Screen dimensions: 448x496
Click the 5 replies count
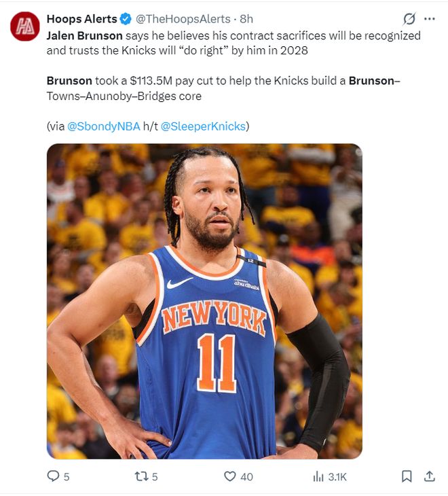pos(66,477)
